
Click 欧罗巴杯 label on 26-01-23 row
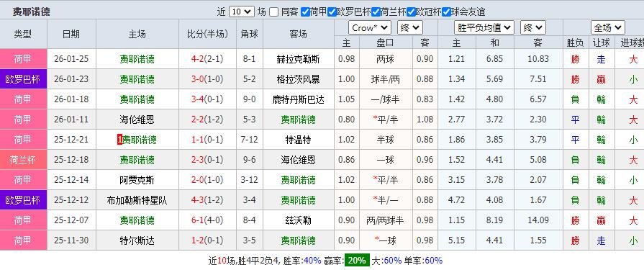pyautogui.click(x=22, y=79)
